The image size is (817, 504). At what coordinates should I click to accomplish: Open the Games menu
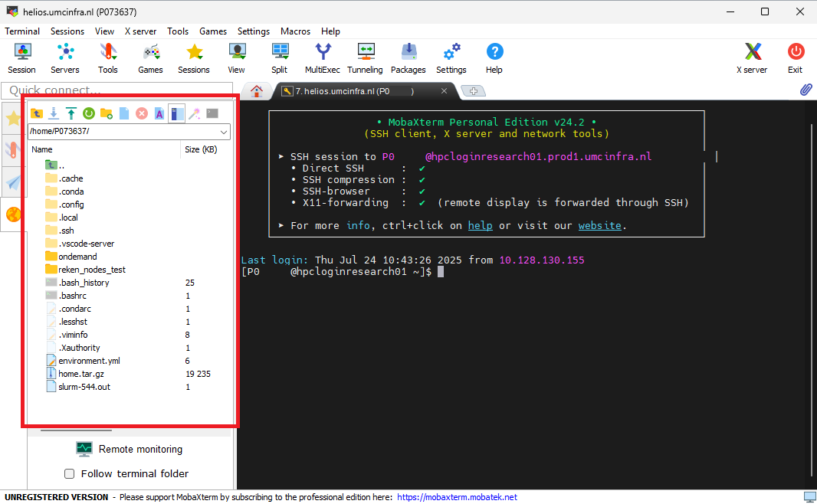pyautogui.click(x=213, y=31)
